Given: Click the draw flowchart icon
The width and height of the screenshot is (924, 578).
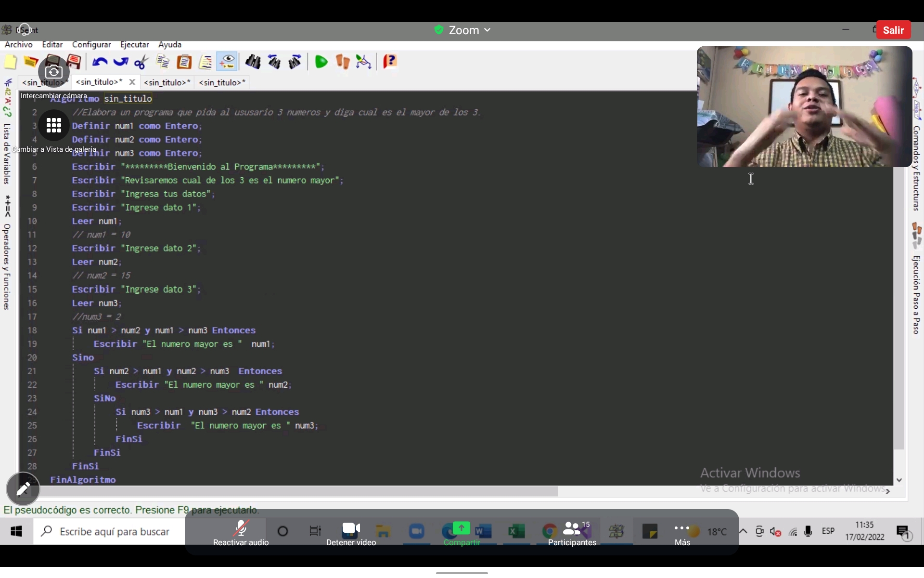Looking at the screenshot, I should [x=363, y=62].
